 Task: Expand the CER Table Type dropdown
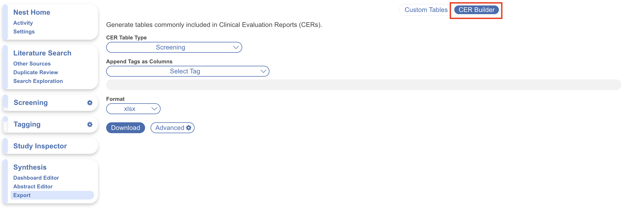(x=174, y=47)
